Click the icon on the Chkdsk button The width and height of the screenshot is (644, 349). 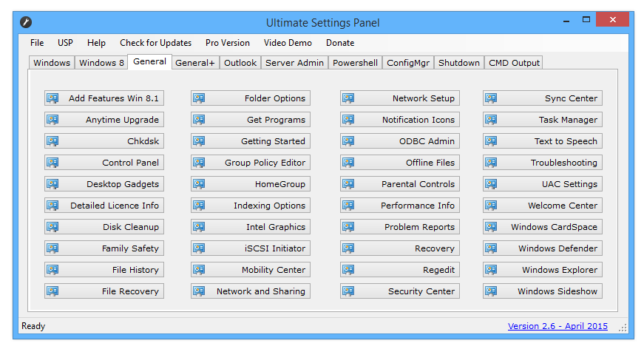coord(52,141)
